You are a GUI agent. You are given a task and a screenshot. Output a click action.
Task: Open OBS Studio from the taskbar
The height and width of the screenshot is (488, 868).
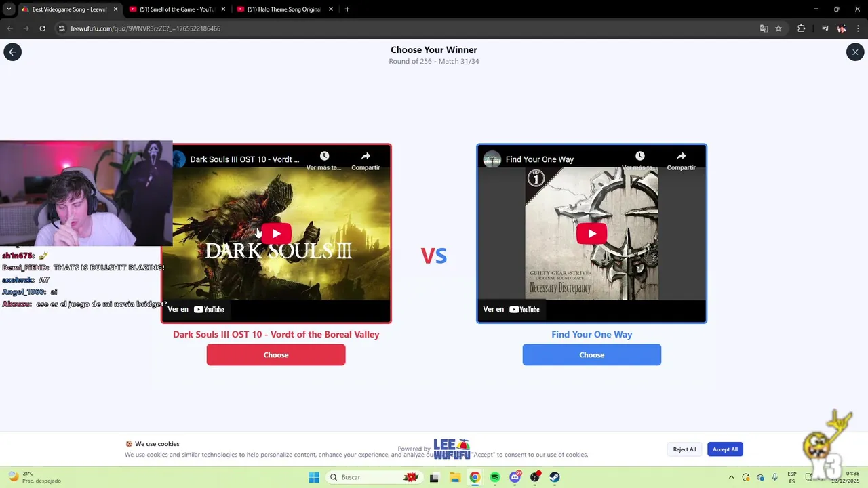coord(535,477)
